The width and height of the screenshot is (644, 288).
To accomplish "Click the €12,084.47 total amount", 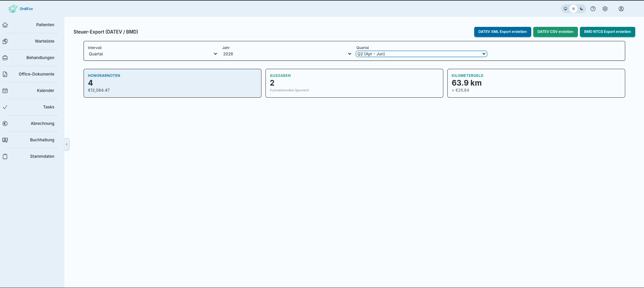I will tap(99, 90).
